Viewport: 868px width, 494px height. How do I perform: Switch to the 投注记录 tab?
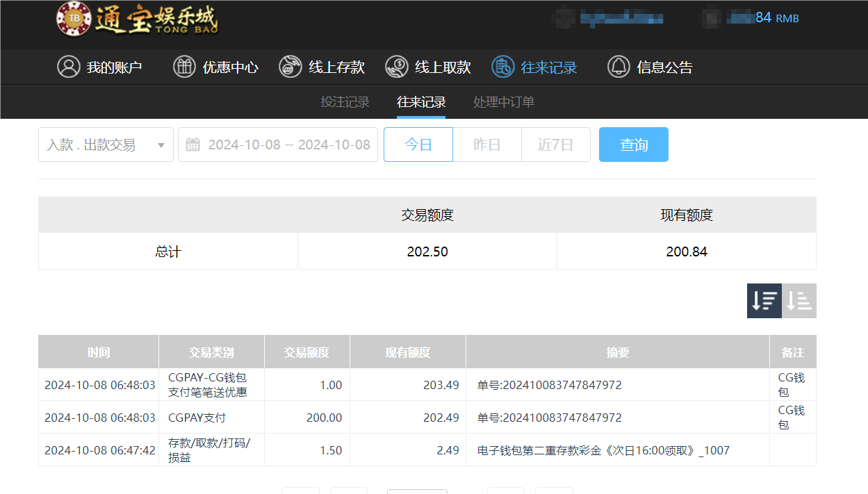[345, 101]
